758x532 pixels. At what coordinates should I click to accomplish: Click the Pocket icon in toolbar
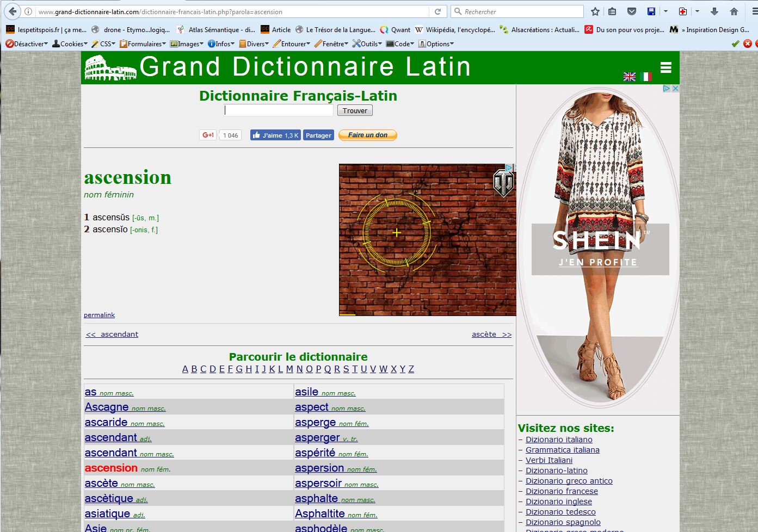632,11
